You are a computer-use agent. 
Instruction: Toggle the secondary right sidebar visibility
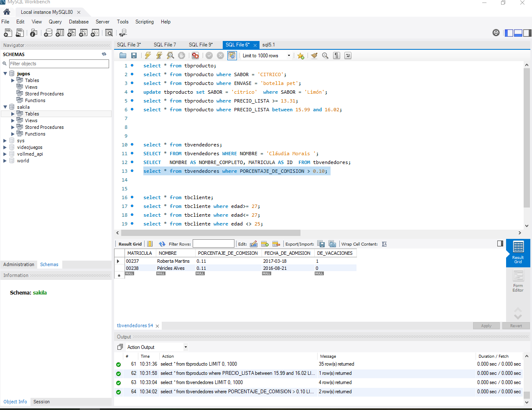[x=527, y=33]
